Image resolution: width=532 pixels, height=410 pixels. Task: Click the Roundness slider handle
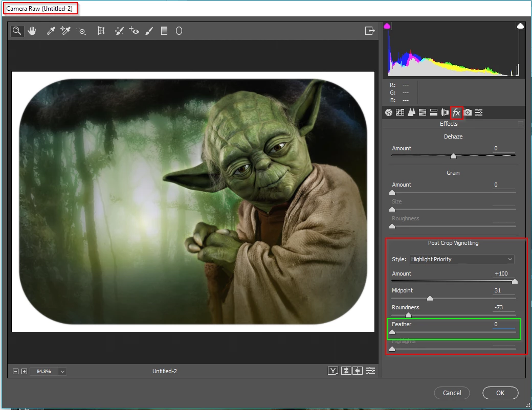[409, 315]
